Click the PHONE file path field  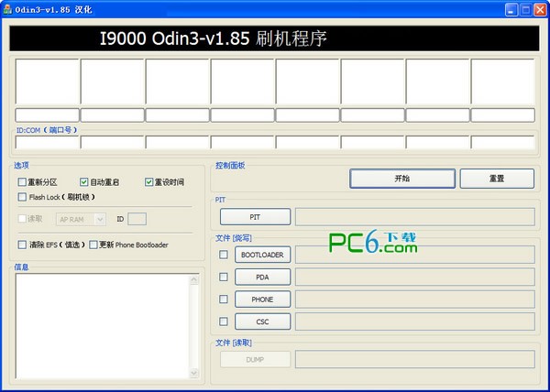(x=415, y=299)
